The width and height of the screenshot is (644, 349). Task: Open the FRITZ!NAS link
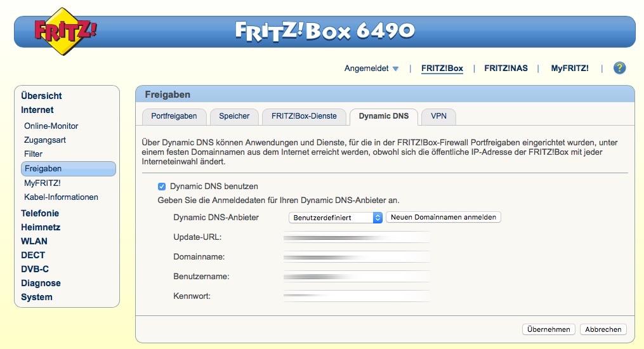tap(506, 69)
